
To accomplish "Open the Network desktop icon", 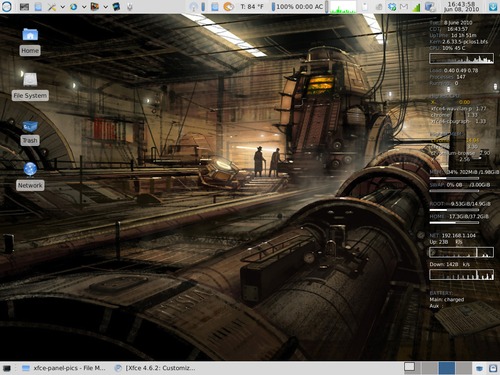I will click(x=30, y=176).
